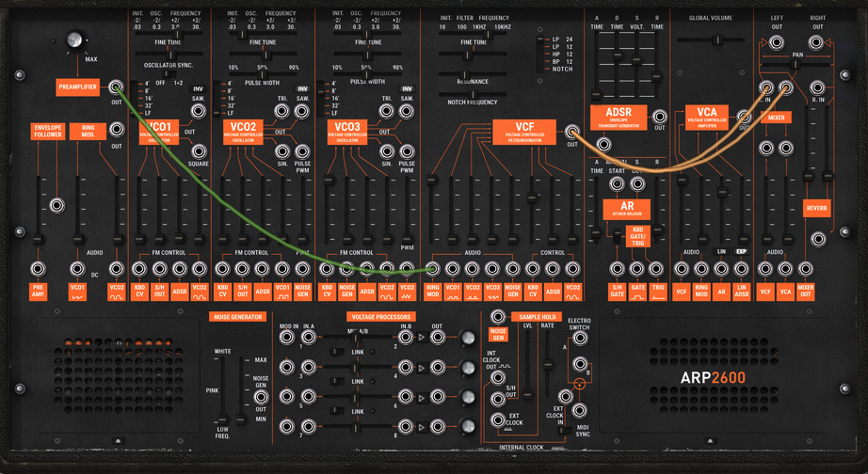Click the Global Volume slider handle
Viewport: 868px width, 474px height.
point(716,39)
